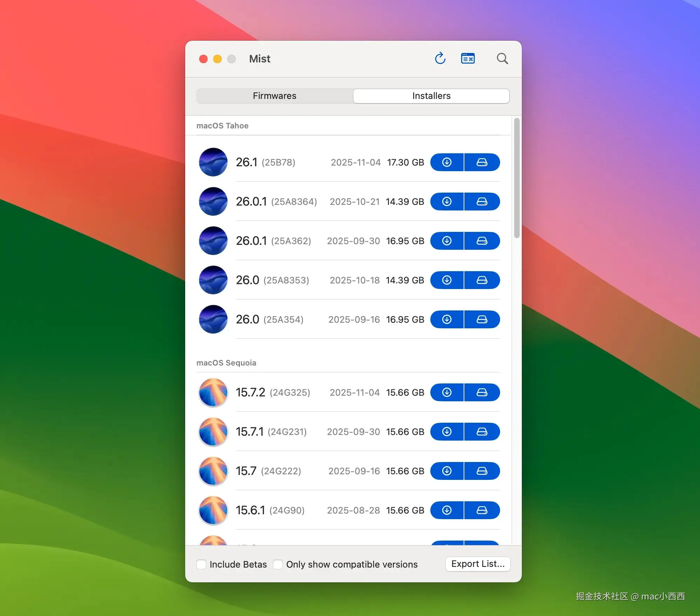Download Sequoia 15.7.2 (24G325) installer

447,392
